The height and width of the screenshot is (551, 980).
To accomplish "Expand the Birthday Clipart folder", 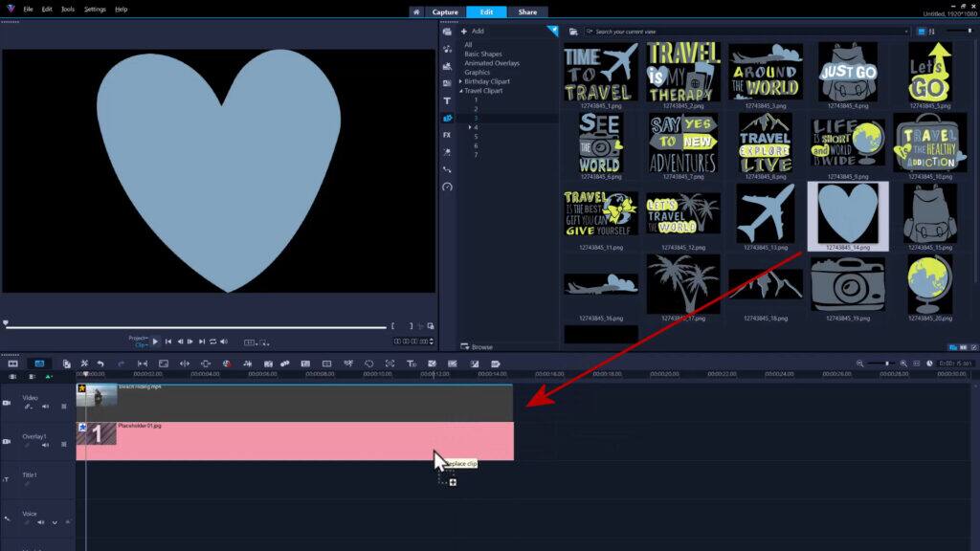I will [x=460, y=83].
